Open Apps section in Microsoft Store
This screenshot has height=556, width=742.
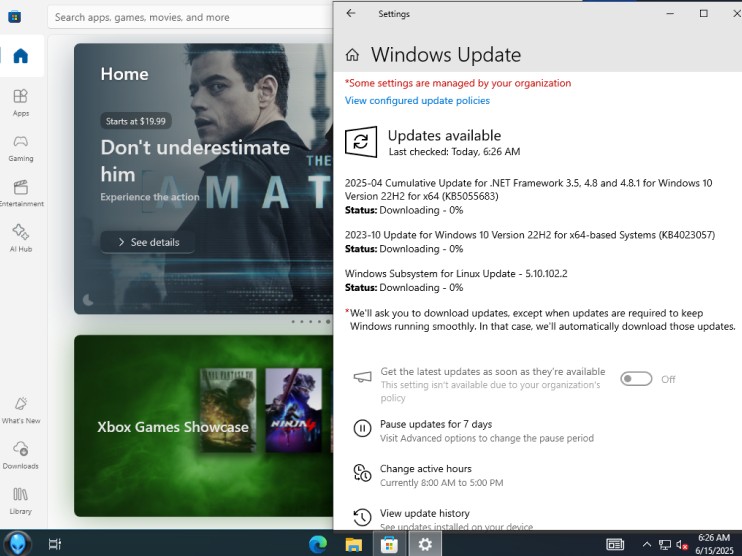(21, 103)
